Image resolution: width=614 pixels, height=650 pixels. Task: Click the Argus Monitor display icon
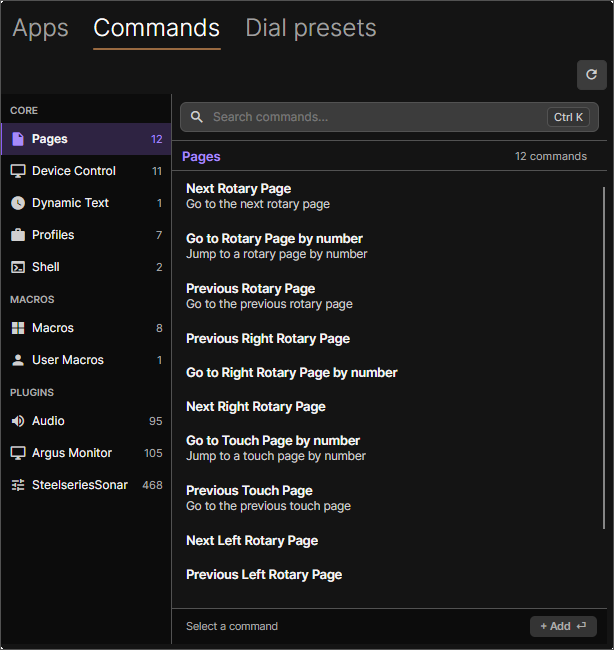[18, 453]
